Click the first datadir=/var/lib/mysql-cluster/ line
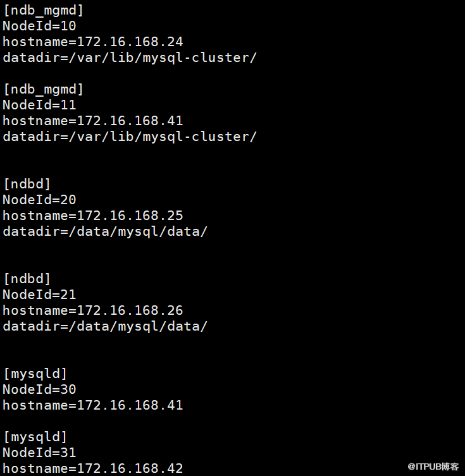The image size is (465, 476). point(130,58)
